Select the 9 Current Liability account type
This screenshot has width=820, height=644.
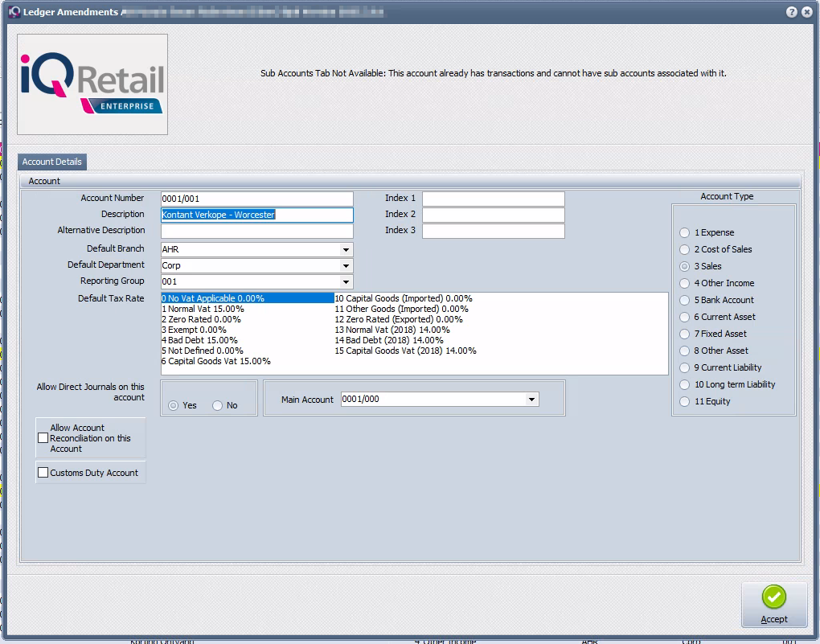pos(685,367)
